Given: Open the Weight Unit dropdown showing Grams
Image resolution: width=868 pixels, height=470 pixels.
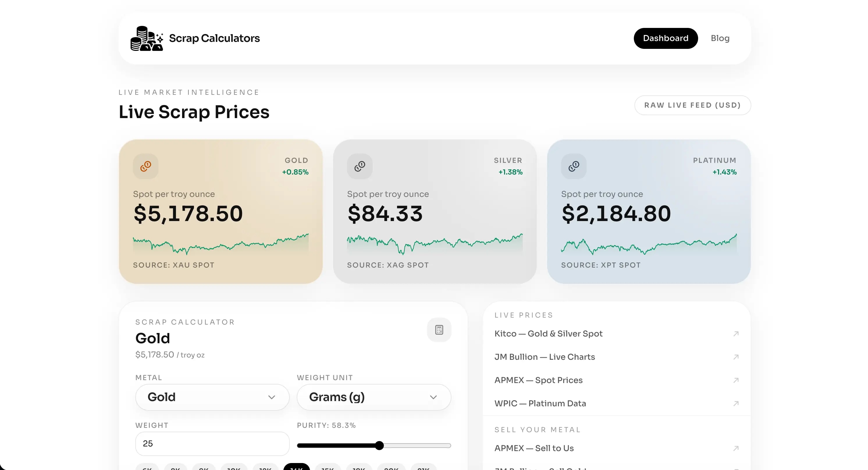Looking at the screenshot, I should coord(373,397).
